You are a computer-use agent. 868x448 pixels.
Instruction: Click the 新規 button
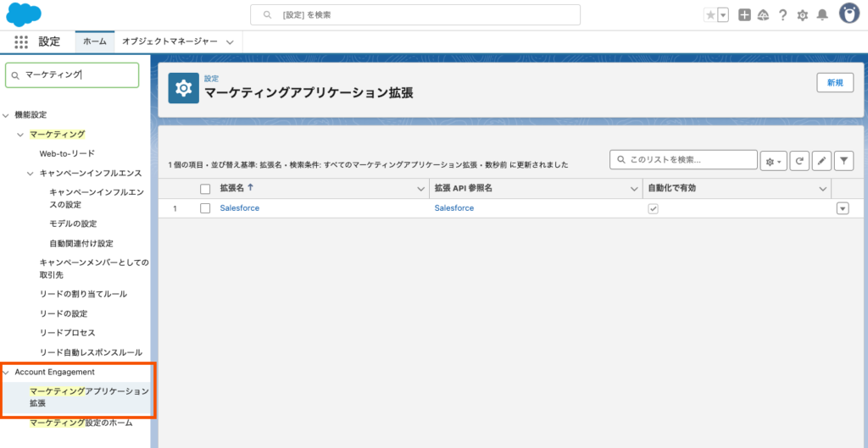pos(834,82)
